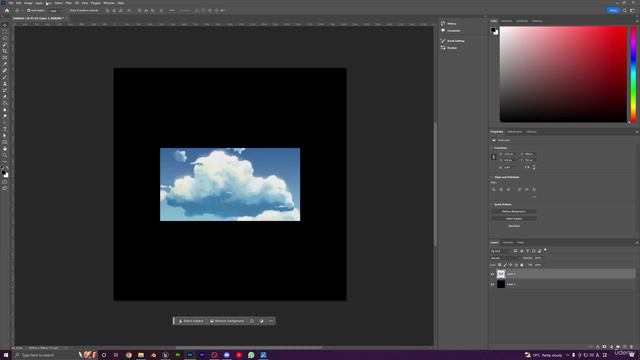
Task: Click the Windows Start button
Action: pyautogui.click(x=6, y=355)
